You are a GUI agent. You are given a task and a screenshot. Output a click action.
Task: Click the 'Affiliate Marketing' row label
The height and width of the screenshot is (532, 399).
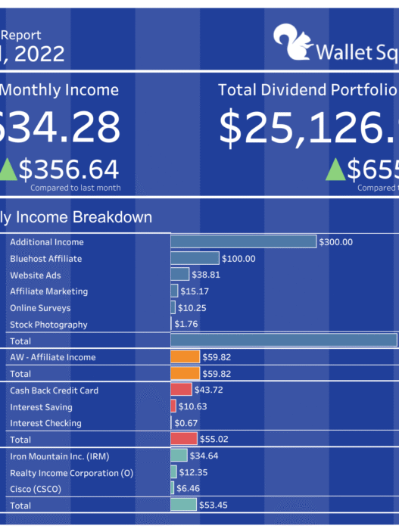point(49,291)
